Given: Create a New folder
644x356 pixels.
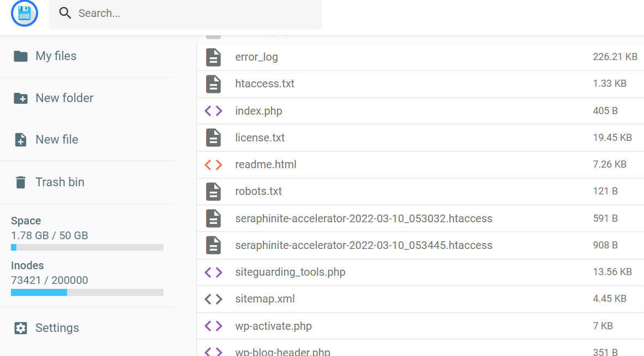Looking at the screenshot, I should (64, 98).
